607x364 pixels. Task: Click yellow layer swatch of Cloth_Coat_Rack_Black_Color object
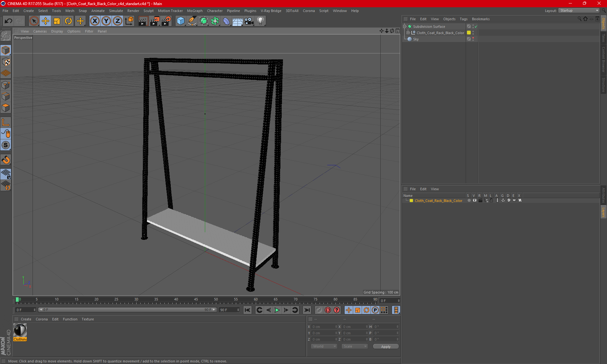(469, 33)
